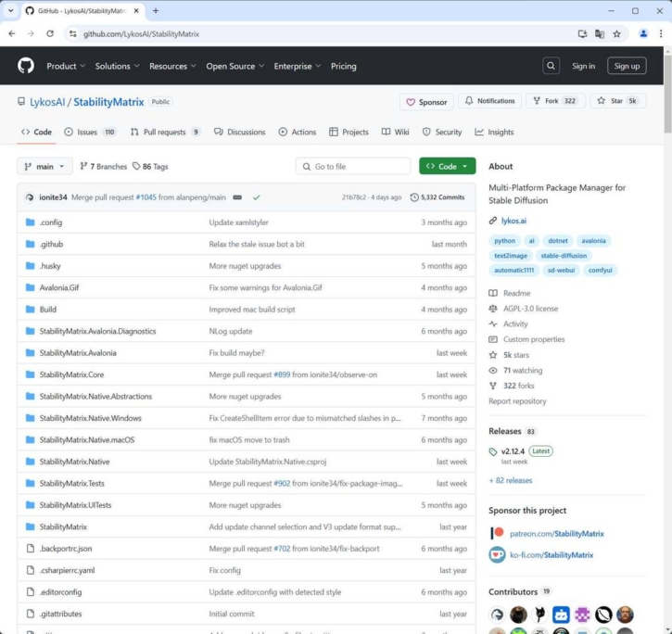Open the green Code dropdown

point(447,167)
